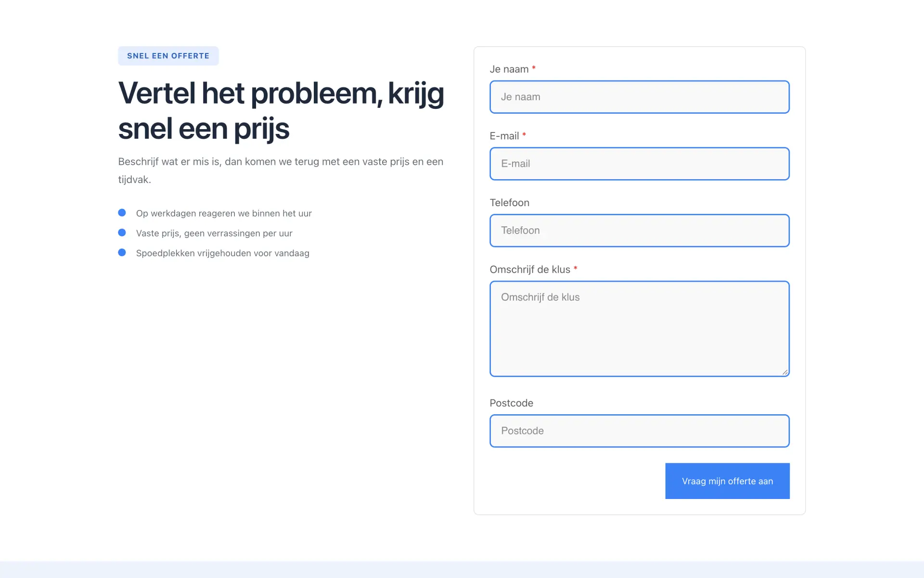Click the red asterisk next to Je naam
The image size is (924, 578).
click(x=534, y=68)
